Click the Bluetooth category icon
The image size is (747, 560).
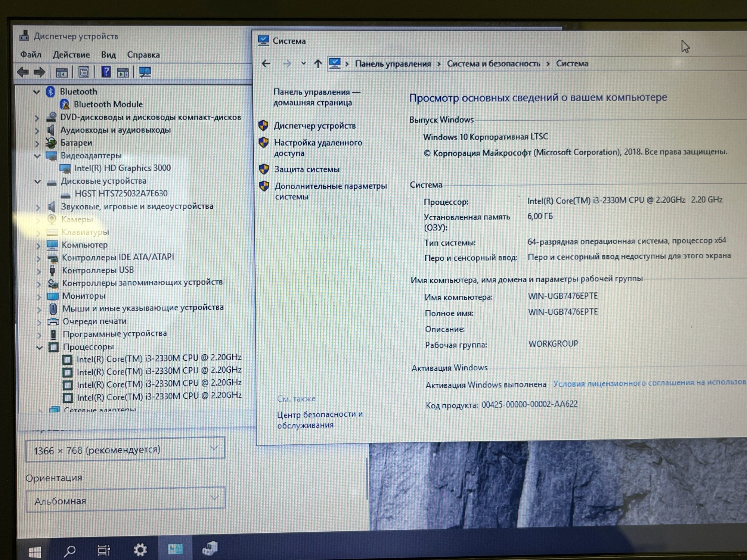[51, 91]
